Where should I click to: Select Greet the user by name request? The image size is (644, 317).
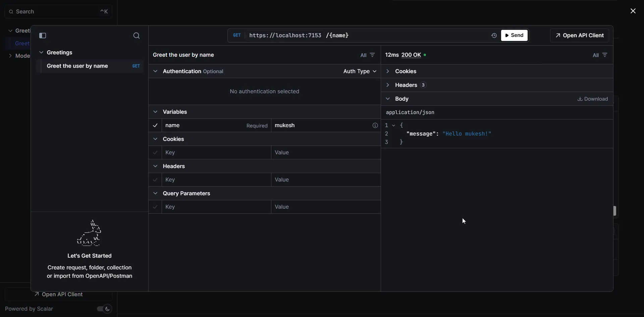(77, 66)
